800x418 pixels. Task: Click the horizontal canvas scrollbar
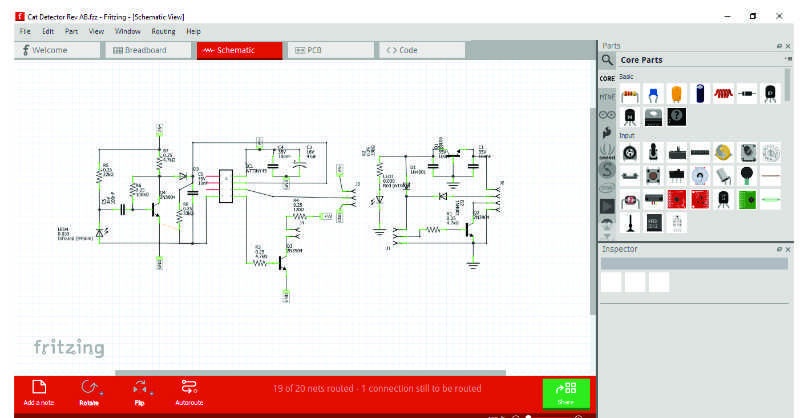tap(310, 373)
